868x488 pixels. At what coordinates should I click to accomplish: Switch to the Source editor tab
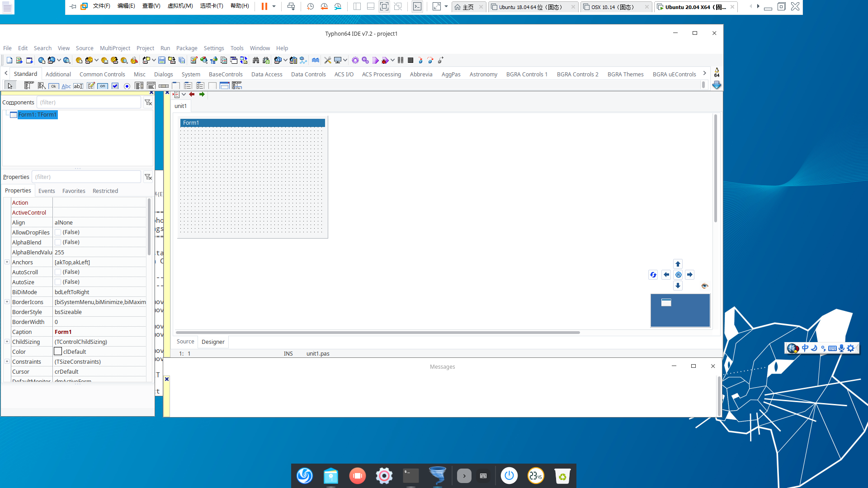point(185,342)
